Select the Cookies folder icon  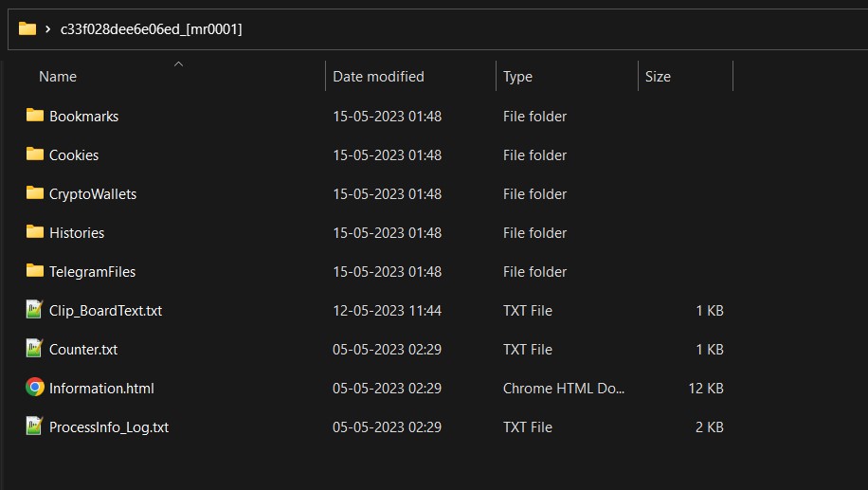[35, 154]
